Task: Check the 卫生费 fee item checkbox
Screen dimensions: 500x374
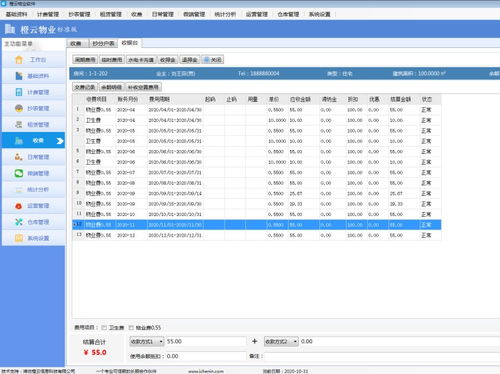Action: (x=104, y=328)
